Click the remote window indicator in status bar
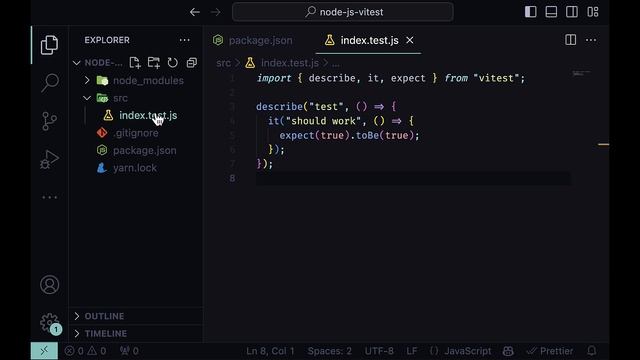The width and height of the screenshot is (640, 360). tap(44, 351)
